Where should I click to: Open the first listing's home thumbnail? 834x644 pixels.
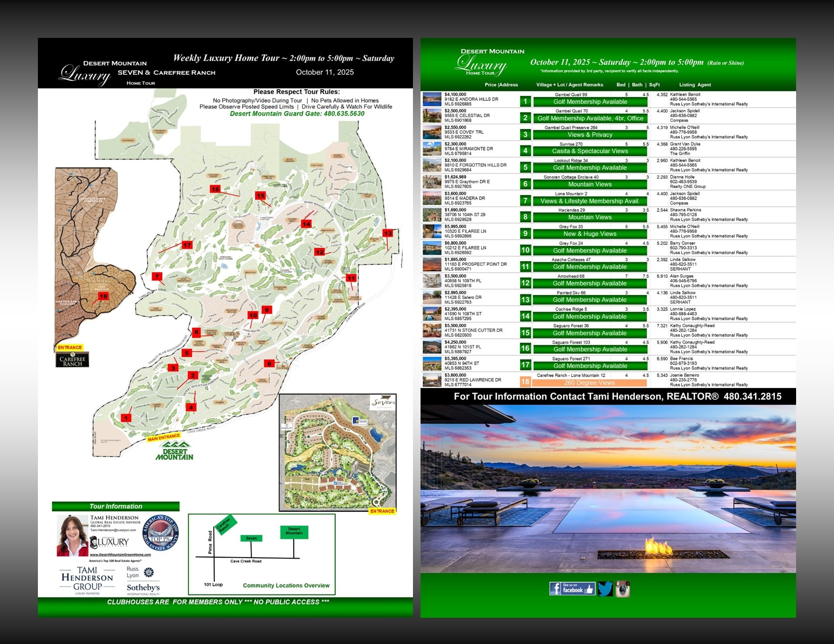click(x=432, y=99)
